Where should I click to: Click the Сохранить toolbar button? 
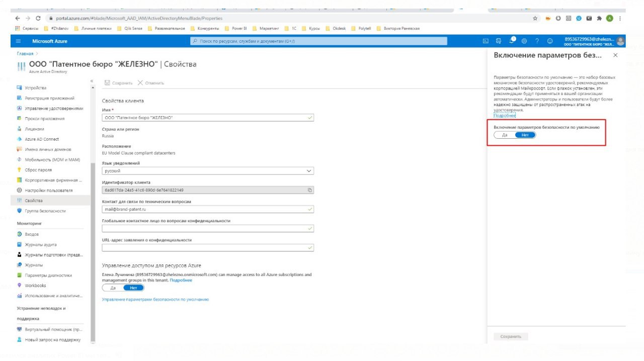pos(118,83)
